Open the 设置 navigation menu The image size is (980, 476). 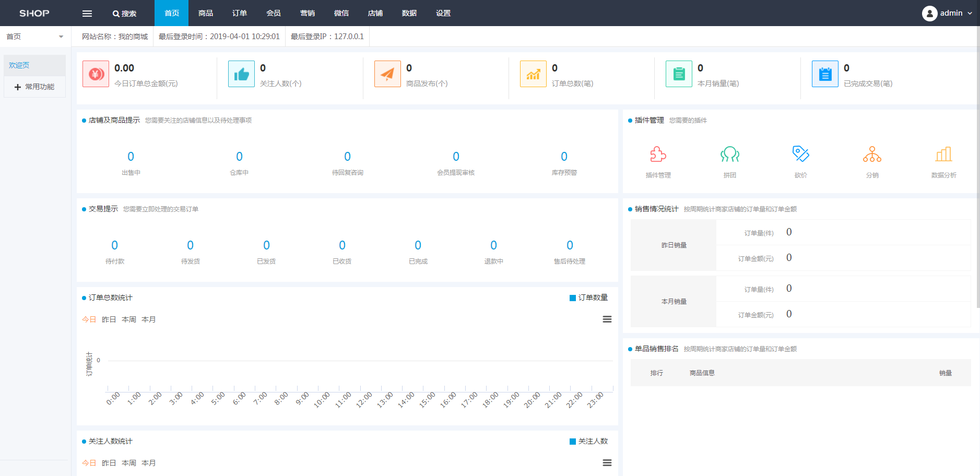point(443,13)
